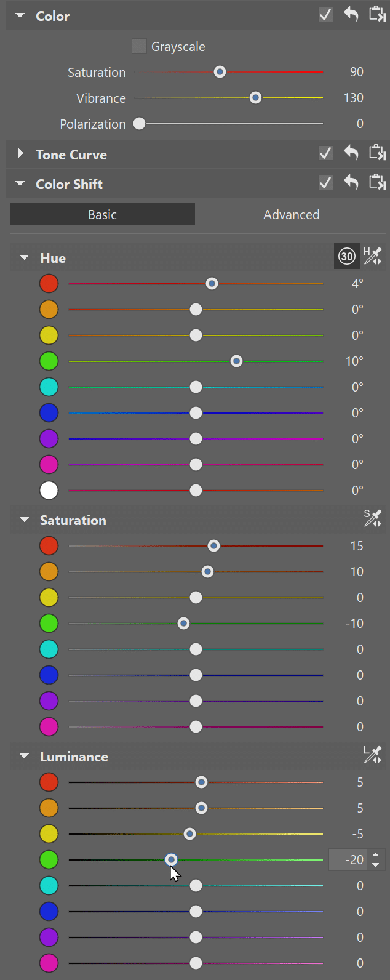Uncheck the Tone Curve enable checkbox

tap(326, 153)
